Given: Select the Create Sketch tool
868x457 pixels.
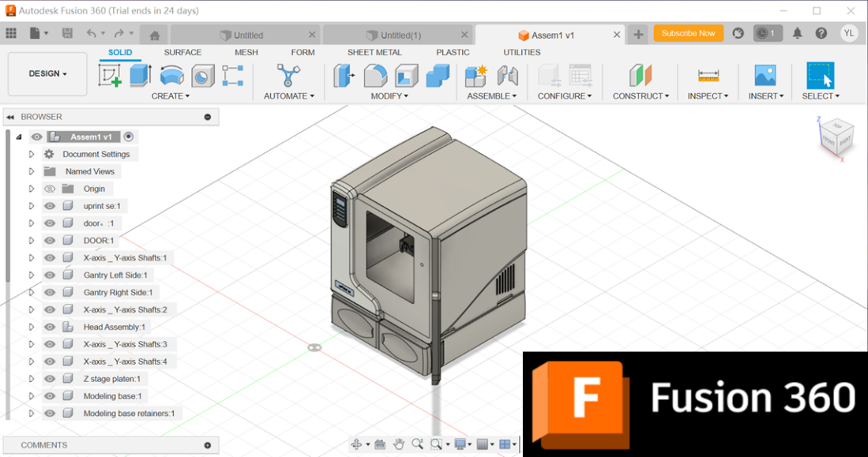Looking at the screenshot, I should click(110, 75).
